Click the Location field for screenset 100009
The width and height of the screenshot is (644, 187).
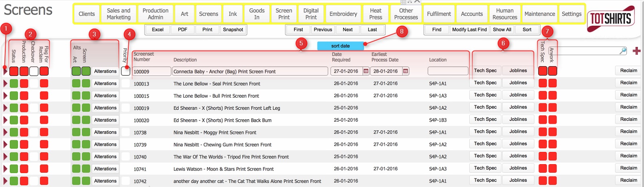coord(448,71)
